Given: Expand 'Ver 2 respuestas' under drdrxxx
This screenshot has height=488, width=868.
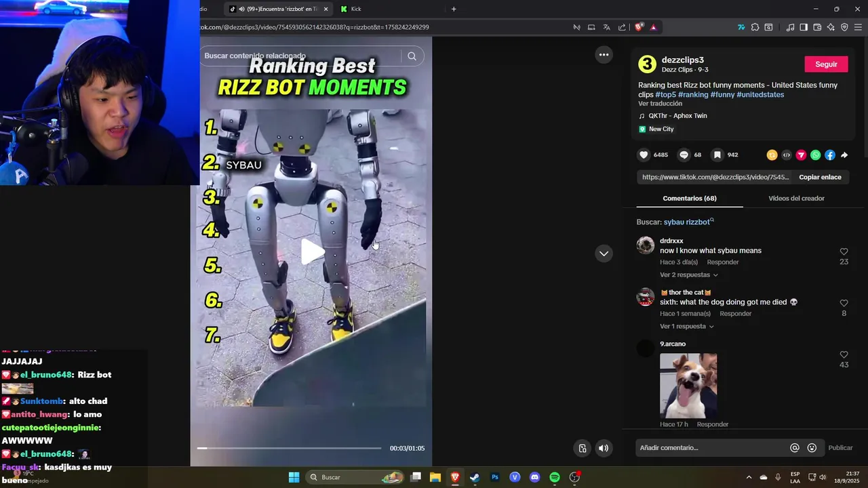Looking at the screenshot, I should tap(689, 275).
